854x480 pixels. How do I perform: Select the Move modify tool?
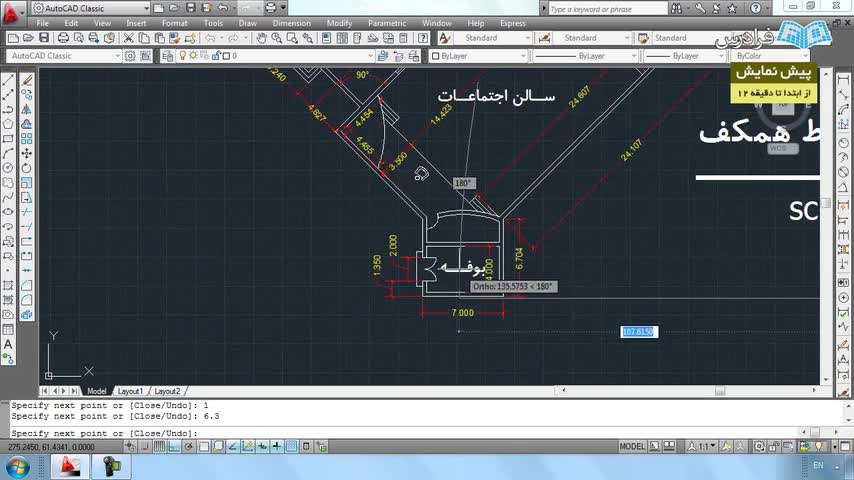click(26, 154)
